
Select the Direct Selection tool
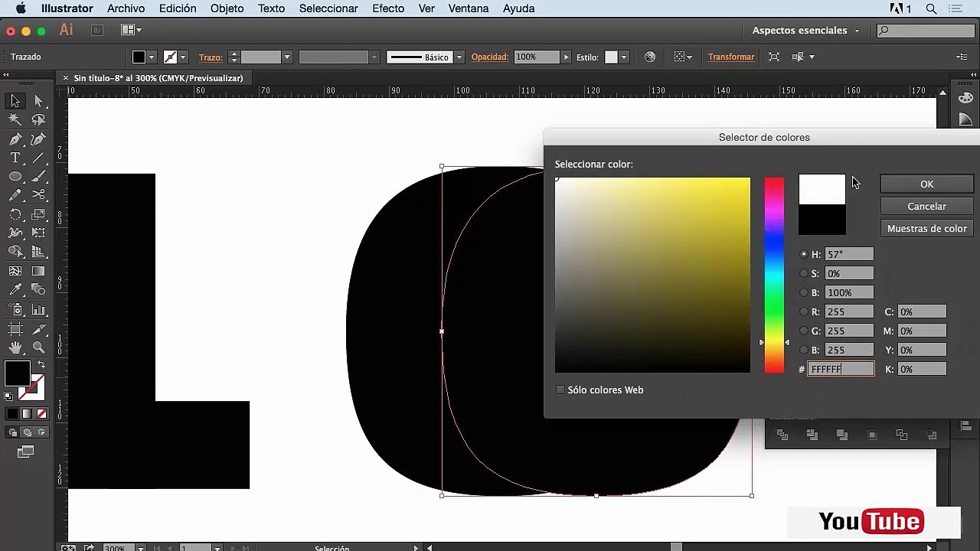pos(39,101)
